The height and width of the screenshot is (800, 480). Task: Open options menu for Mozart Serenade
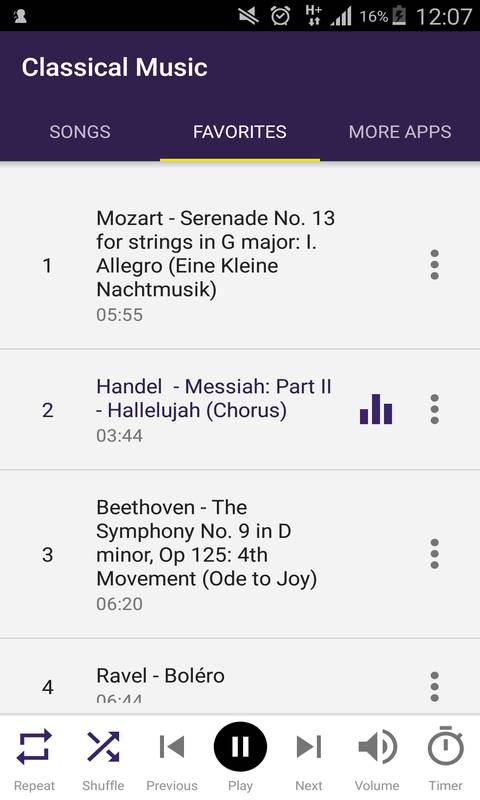[x=435, y=265]
